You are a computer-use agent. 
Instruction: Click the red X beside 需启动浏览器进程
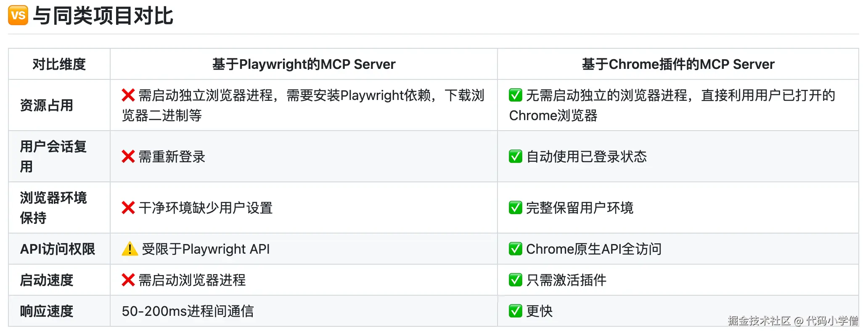128,280
